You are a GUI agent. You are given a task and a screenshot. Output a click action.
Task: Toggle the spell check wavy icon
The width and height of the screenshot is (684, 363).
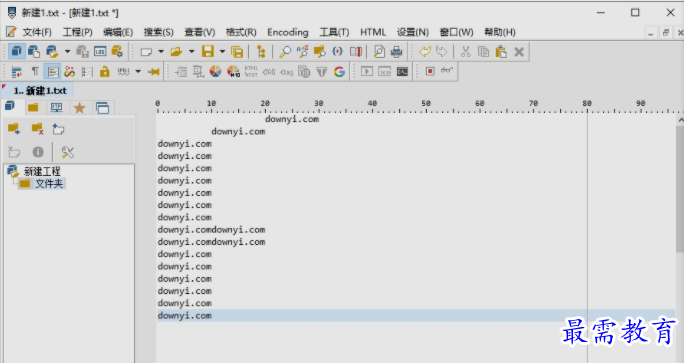pyautogui.click(x=123, y=71)
